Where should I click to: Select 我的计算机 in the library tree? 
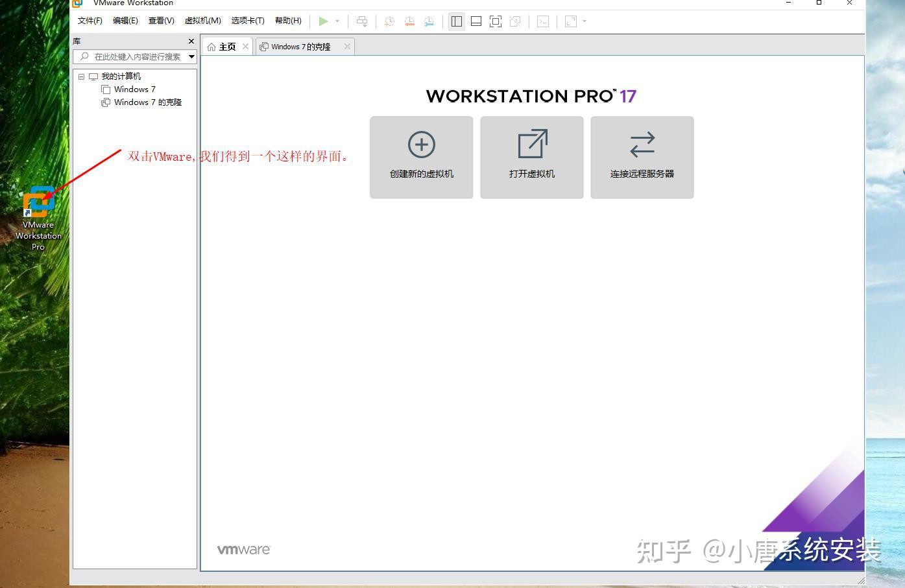point(121,76)
